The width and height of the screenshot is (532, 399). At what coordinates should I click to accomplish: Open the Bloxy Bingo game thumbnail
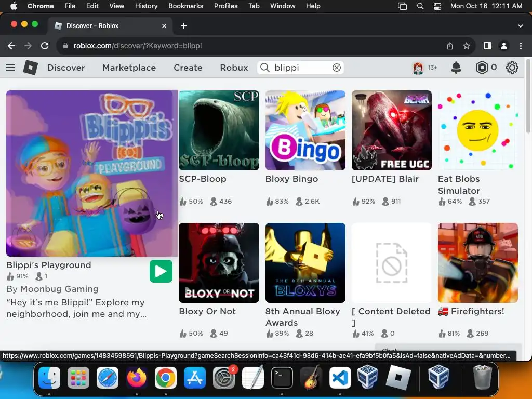click(305, 130)
